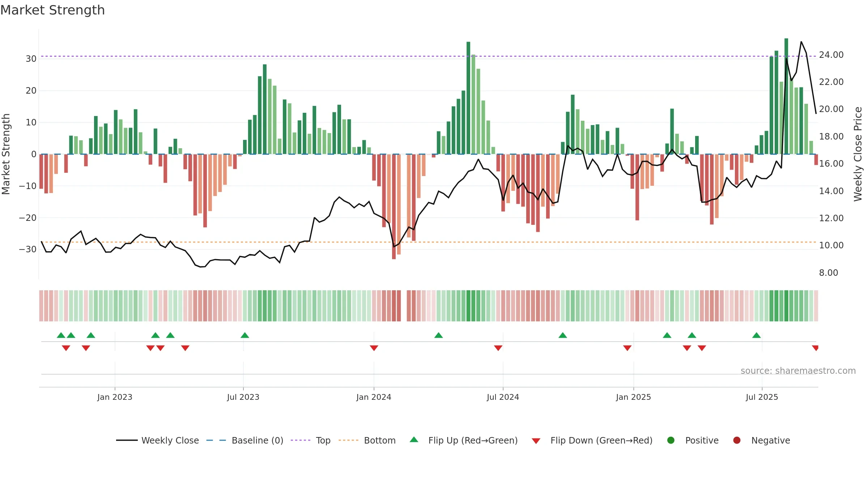Select the flip down marker at Jan 2024
The image size is (868, 488).
374,348
